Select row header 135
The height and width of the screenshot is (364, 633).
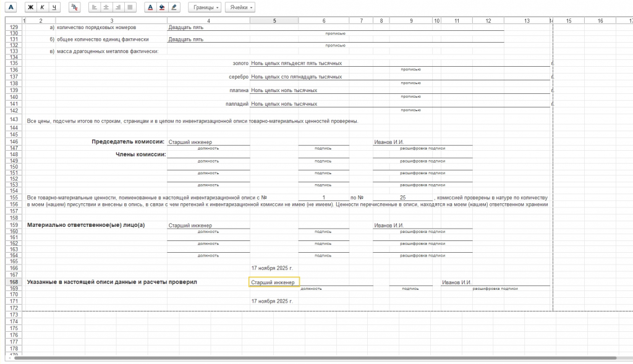coord(14,64)
